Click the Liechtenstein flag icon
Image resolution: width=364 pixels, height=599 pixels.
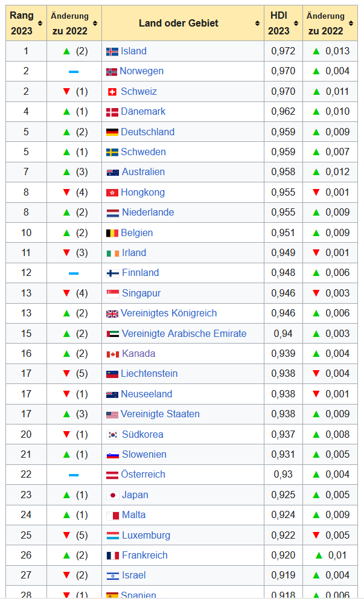point(112,374)
